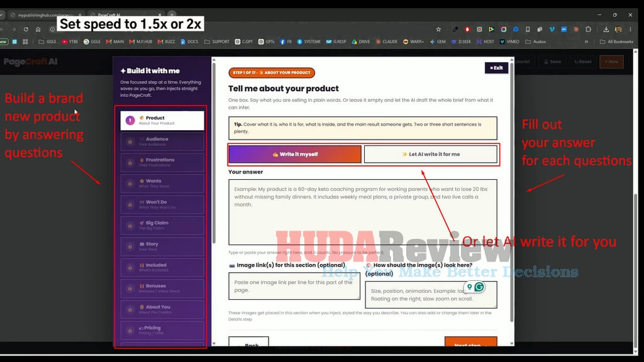Click the browser reload icon
This screenshot has height=362, width=644.
[26, 30]
